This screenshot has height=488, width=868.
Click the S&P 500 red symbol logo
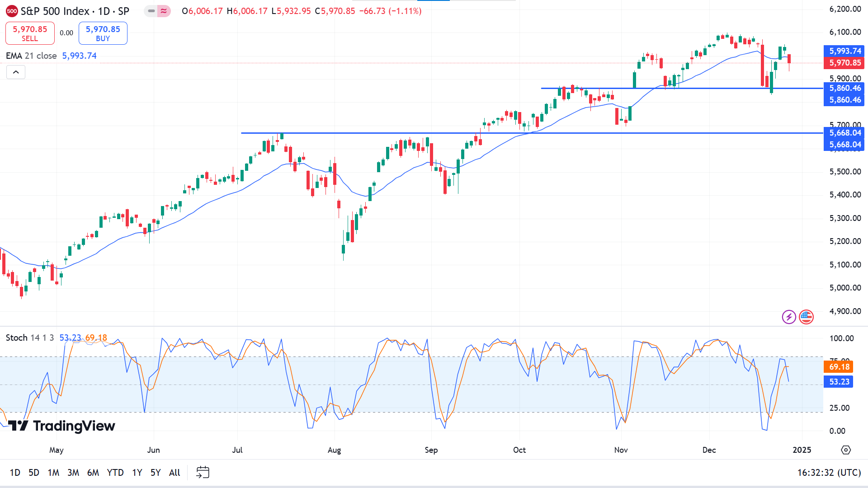(12, 11)
